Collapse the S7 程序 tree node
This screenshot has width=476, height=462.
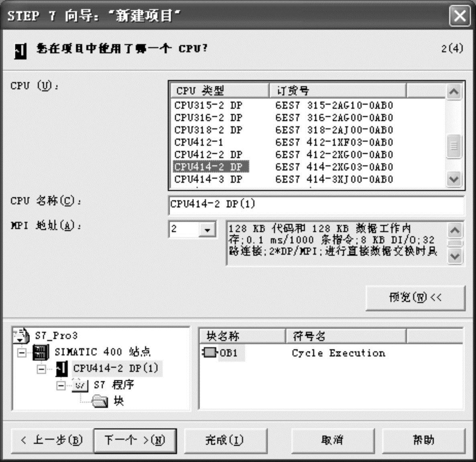pos(61,385)
